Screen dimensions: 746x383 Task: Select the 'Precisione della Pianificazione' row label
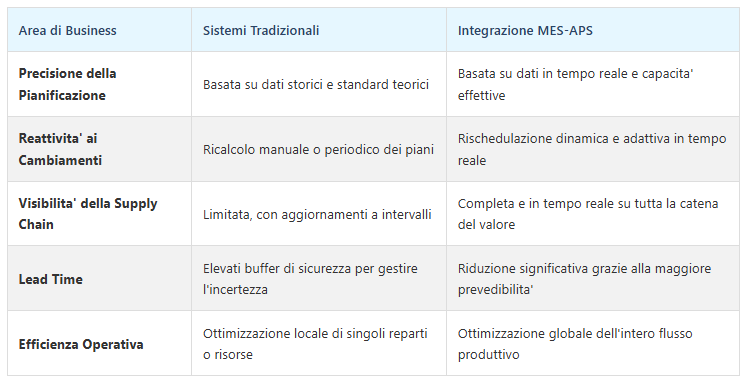[68, 84]
